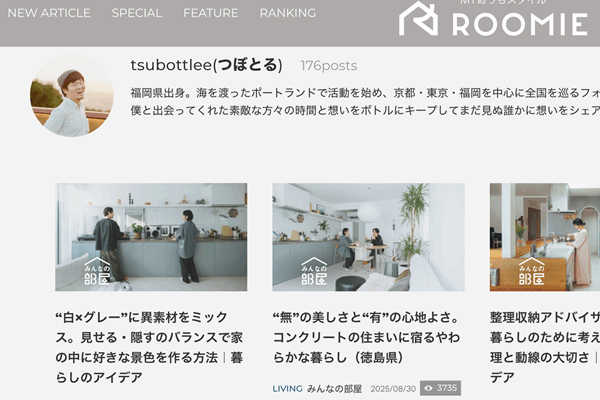Screen dimensions: 600x400
Task: Open the NEW ARTICLE menu item
Action: pyautogui.click(x=49, y=13)
